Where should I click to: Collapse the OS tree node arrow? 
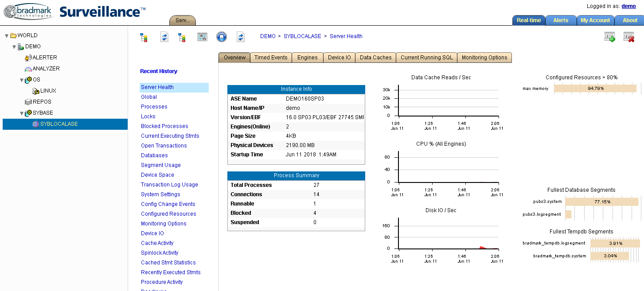pos(22,80)
